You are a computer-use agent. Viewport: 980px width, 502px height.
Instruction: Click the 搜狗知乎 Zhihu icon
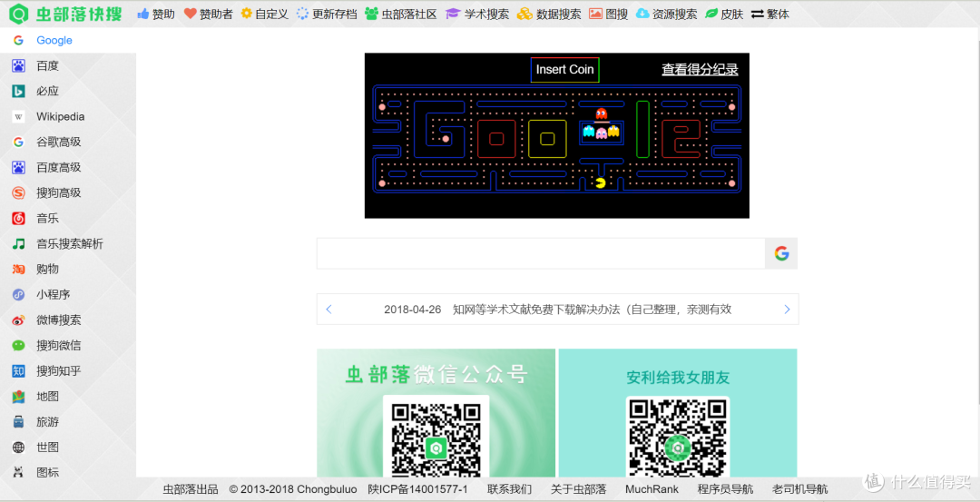coord(18,371)
